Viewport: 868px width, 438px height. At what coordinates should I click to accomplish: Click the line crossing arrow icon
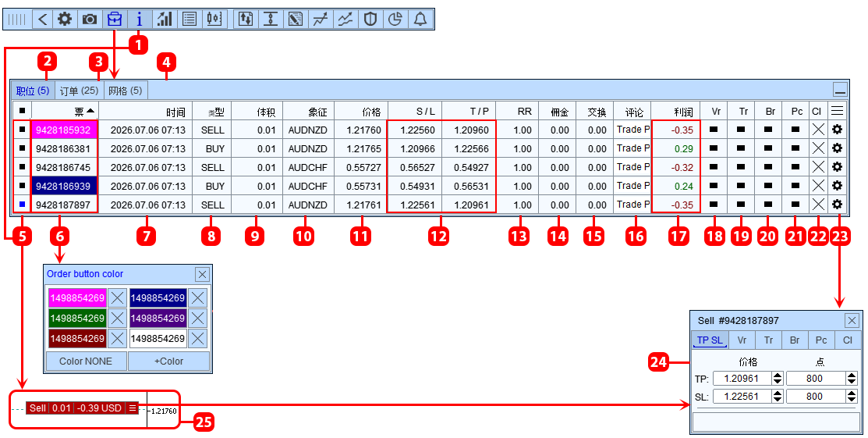pos(320,20)
